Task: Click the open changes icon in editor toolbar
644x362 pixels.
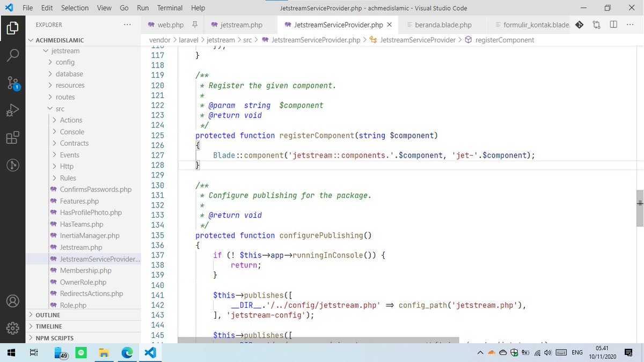Action: pos(596,25)
